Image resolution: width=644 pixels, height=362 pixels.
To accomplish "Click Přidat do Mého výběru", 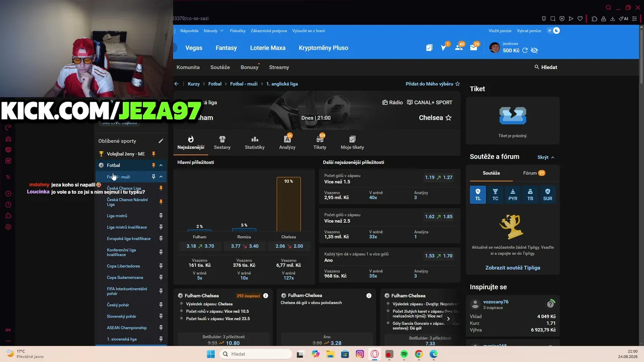I will tap(433, 84).
